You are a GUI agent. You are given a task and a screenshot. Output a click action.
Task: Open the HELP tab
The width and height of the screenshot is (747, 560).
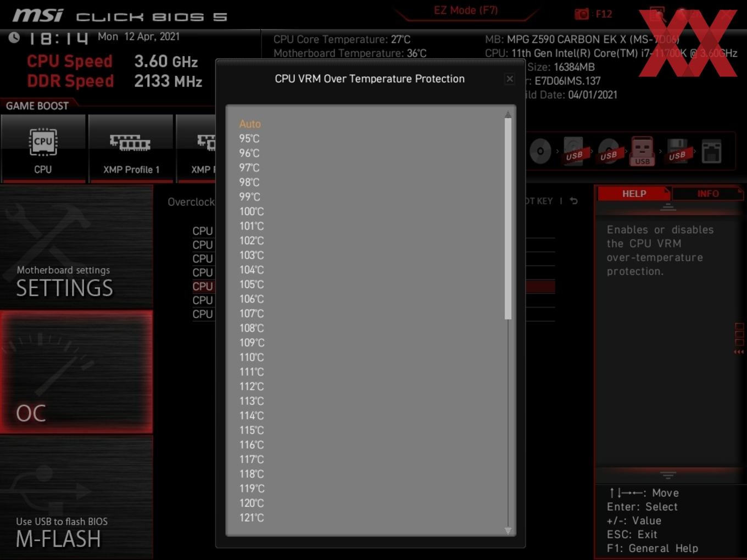pos(634,194)
